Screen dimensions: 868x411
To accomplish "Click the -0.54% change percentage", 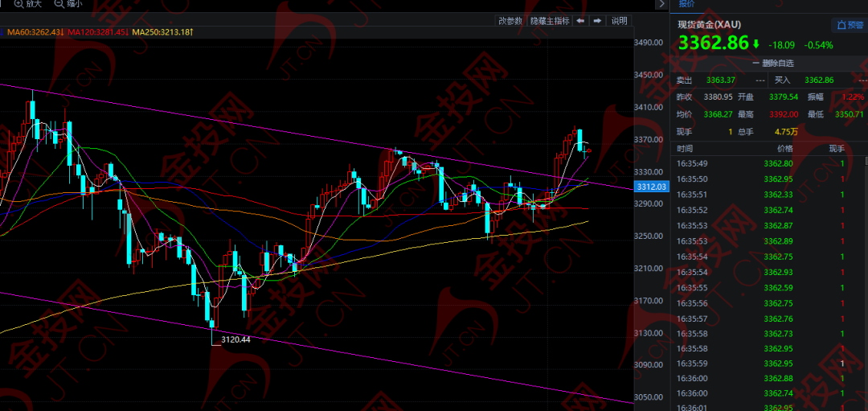I will click(x=818, y=45).
